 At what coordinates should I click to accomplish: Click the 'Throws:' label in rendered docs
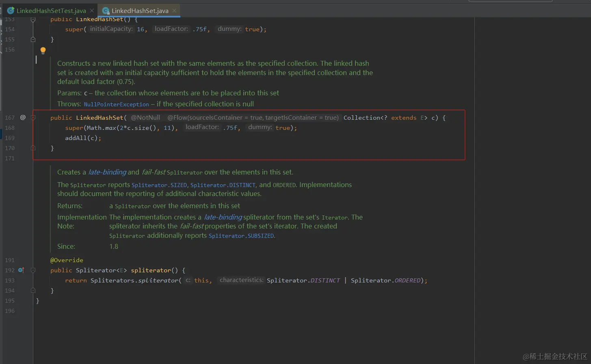point(69,104)
